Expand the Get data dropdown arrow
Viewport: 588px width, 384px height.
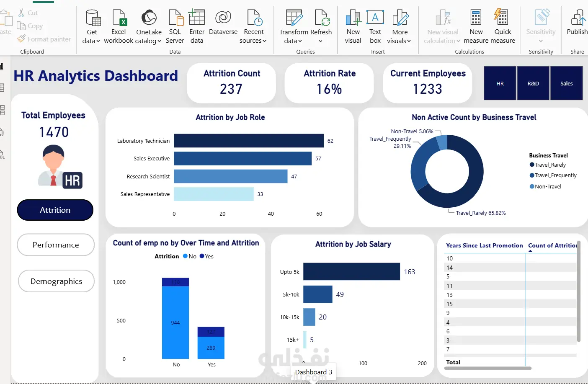click(98, 41)
